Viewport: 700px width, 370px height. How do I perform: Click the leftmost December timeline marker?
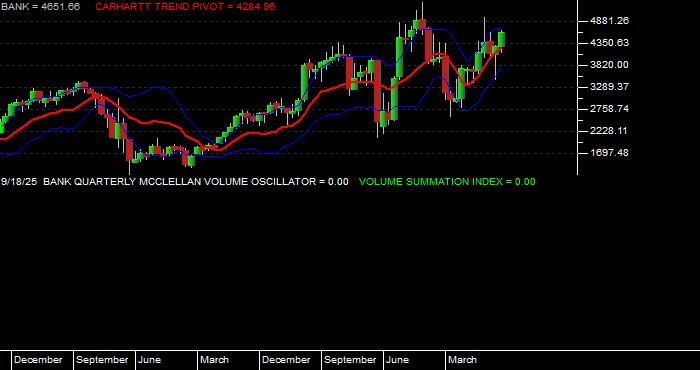coord(38,360)
